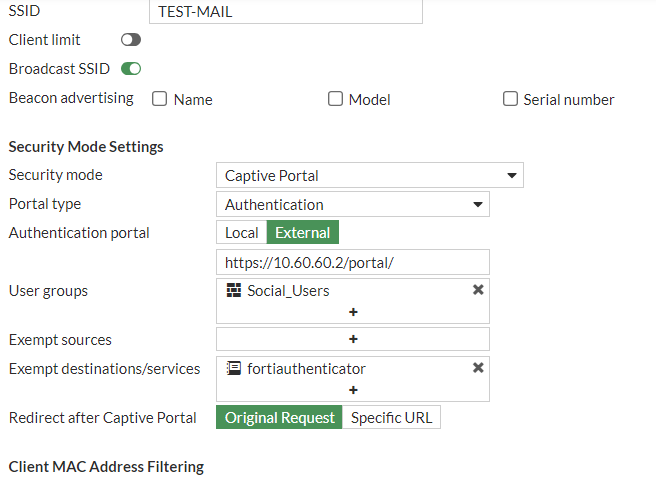656x487 pixels.
Task: Check the Model beacon advertising box
Action: 335,99
